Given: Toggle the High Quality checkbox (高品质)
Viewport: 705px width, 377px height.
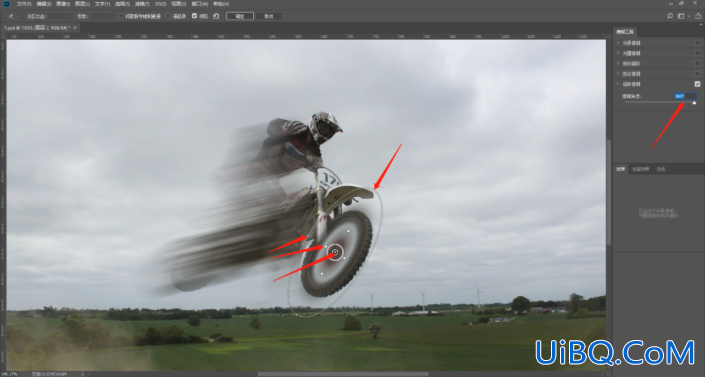Looking at the screenshot, I should coord(169,16).
